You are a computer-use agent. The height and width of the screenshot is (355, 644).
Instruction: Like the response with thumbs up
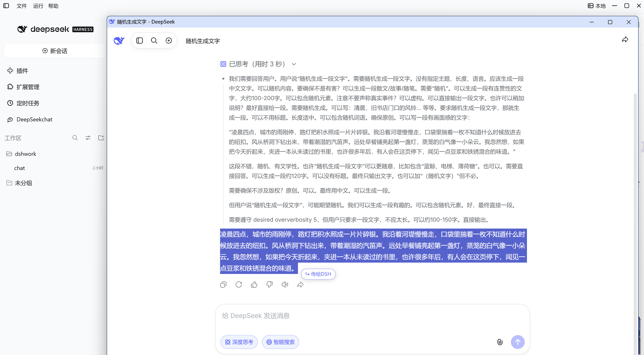tap(254, 284)
